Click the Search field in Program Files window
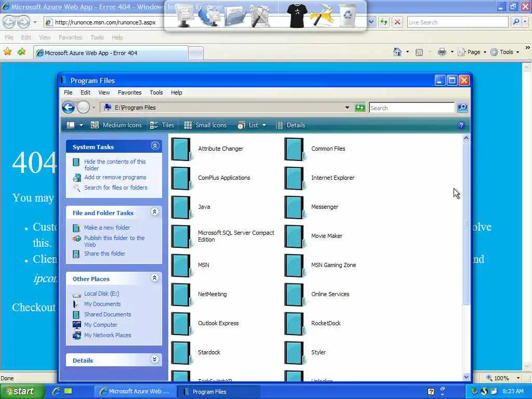 click(411, 108)
